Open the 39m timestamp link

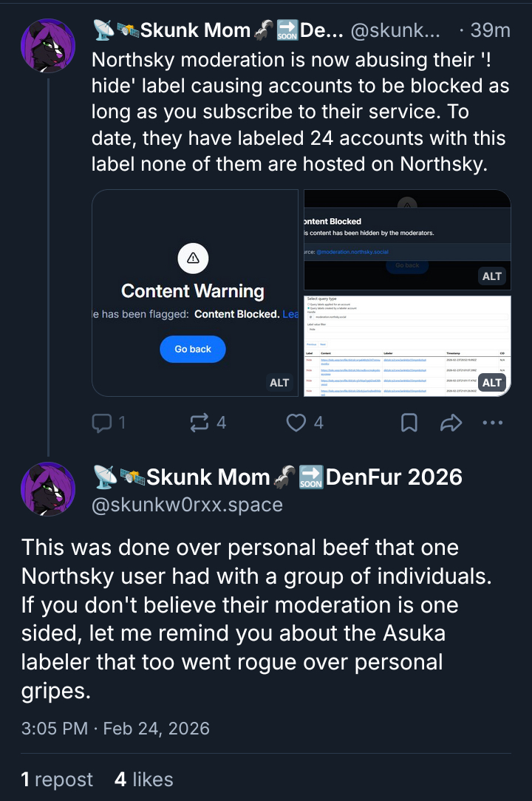pyautogui.click(x=491, y=30)
